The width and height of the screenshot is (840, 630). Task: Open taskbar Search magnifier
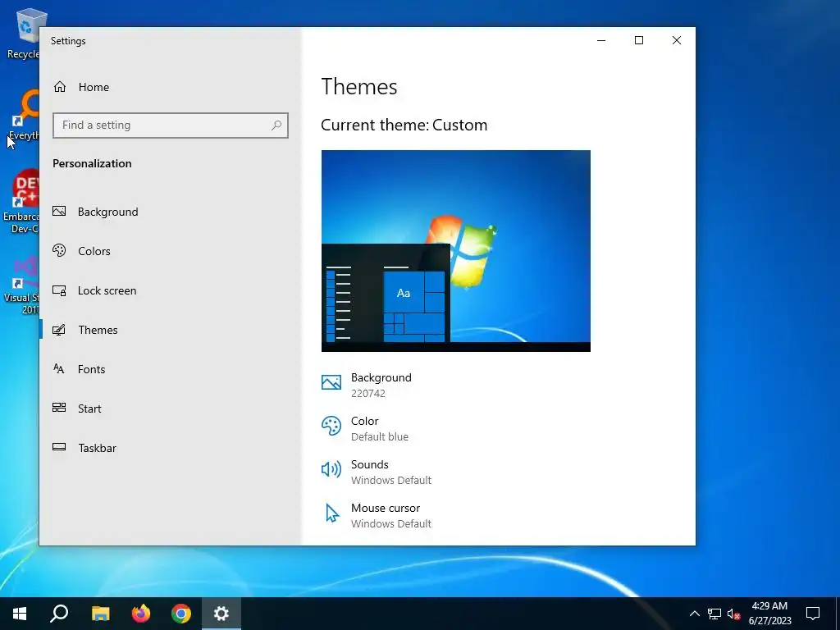coord(59,614)
